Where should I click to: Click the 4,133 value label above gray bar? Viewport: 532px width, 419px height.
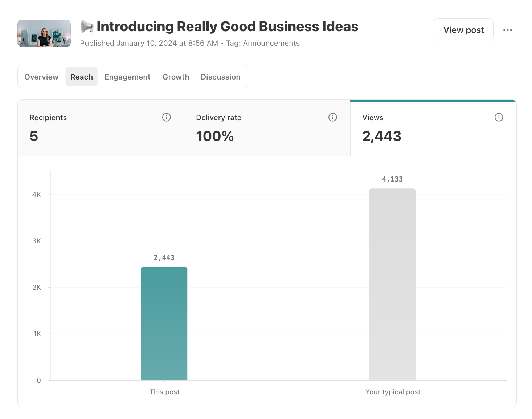pos(392,179)
